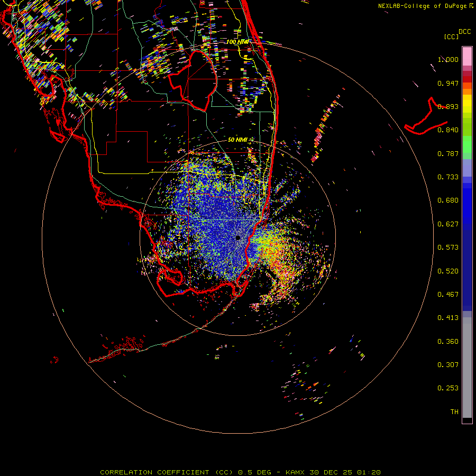The width and height of the screenshot is (476, 476).
Task: Click the KAMX station identifier
Action: coord(295,472)
